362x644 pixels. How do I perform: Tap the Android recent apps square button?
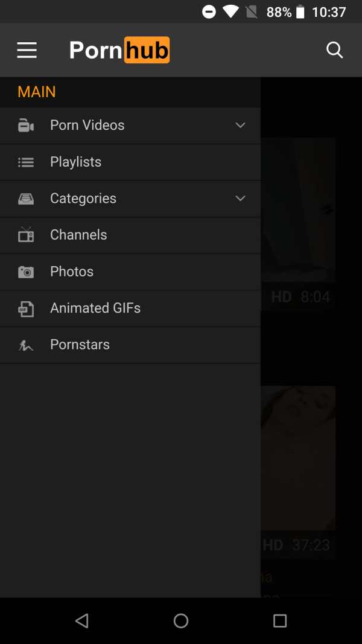tap(280, 620)
